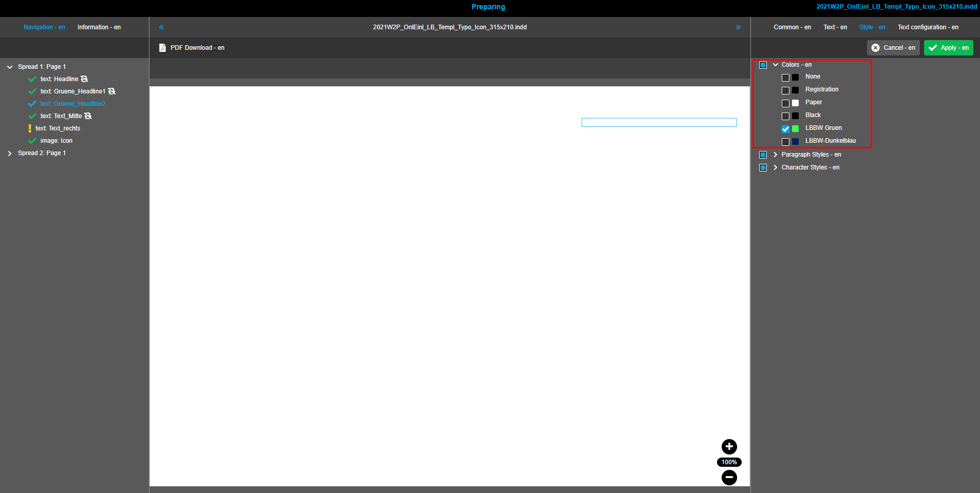This screenshot has width=980, height=493.
Task: Toggle the Character Styles group checkbox
Action: (x=763, y=167)
